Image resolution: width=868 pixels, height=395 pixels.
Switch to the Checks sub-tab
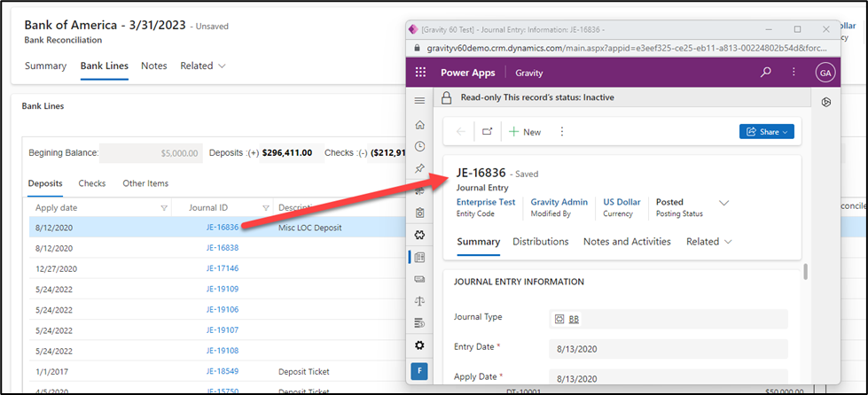coord(92,183)
